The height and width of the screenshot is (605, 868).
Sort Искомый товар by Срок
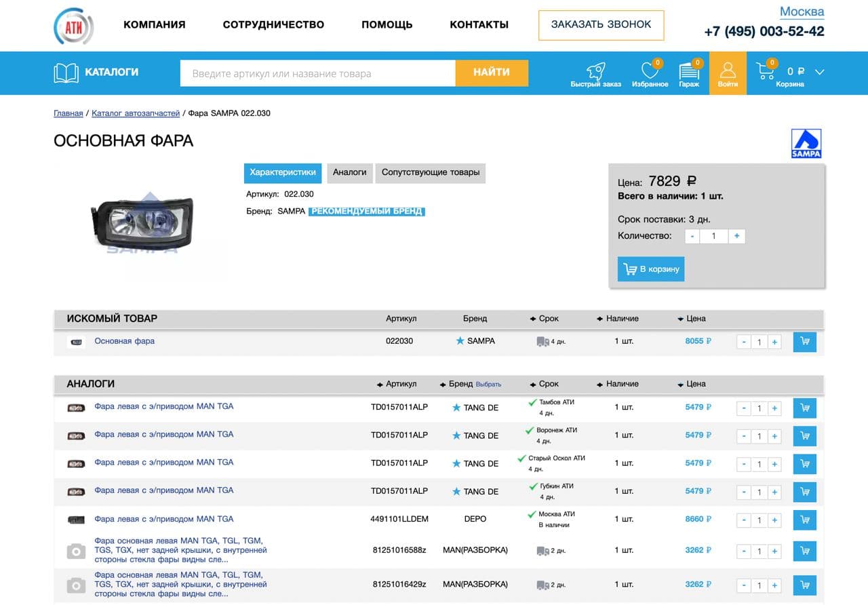click(x=544, y=318)
